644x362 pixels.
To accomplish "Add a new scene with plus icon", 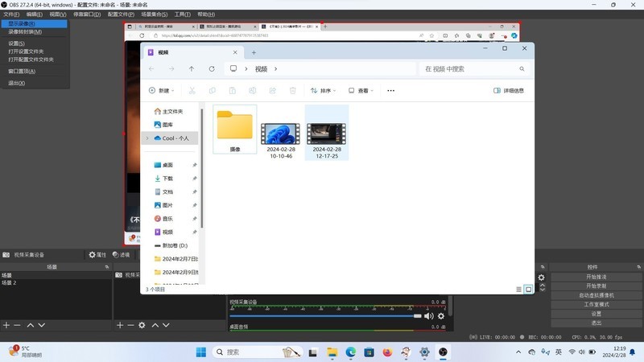I will coord(6,325).
